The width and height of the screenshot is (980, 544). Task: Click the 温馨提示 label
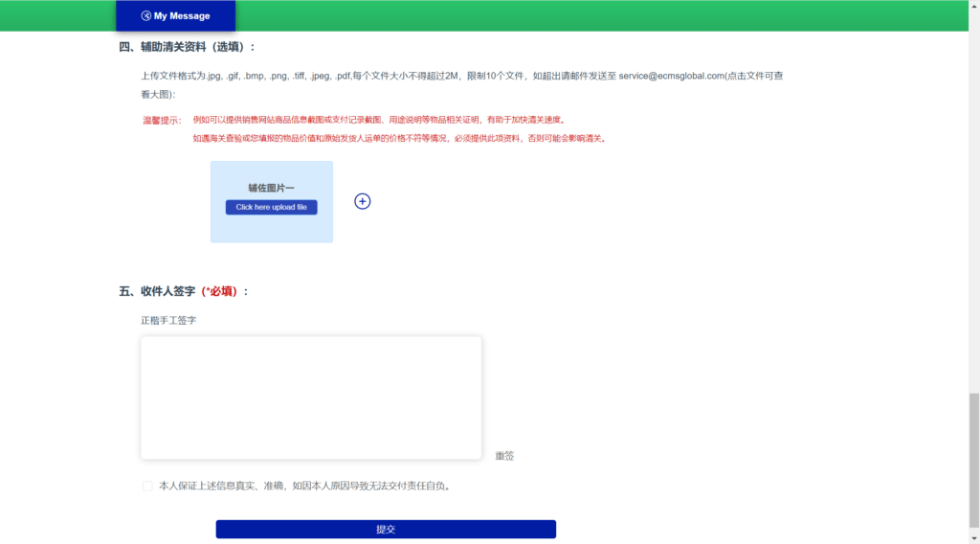[x=162, y=120]
